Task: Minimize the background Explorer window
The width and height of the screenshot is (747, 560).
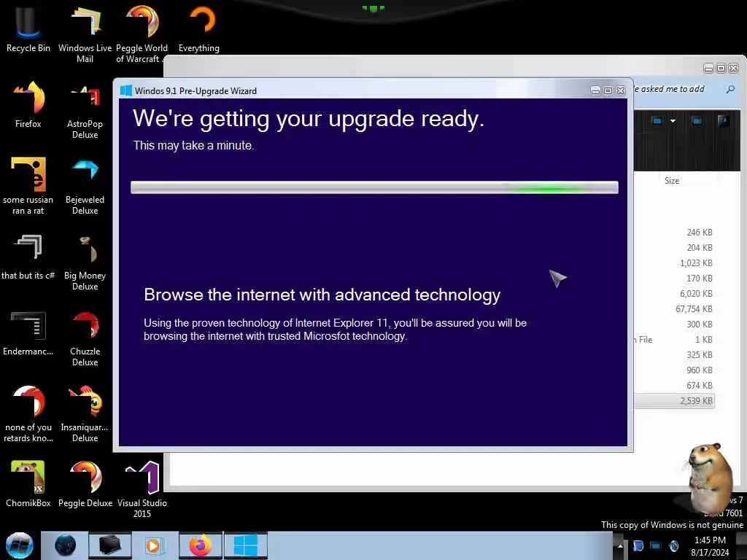Action: [708, 69]
